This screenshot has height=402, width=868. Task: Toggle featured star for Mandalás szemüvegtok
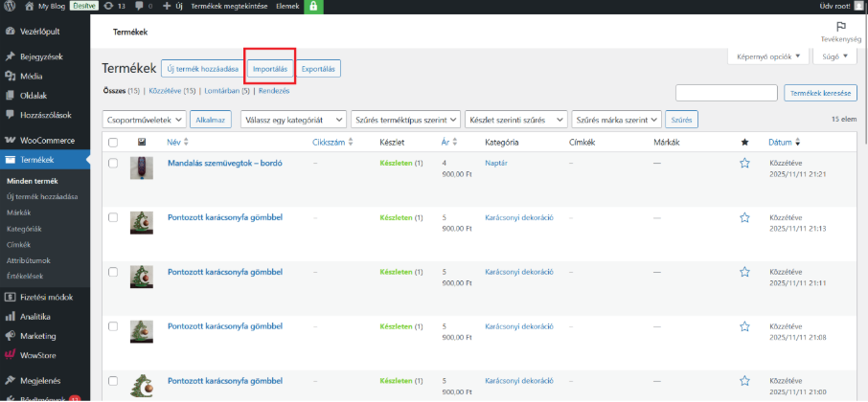tap(744, 164)
